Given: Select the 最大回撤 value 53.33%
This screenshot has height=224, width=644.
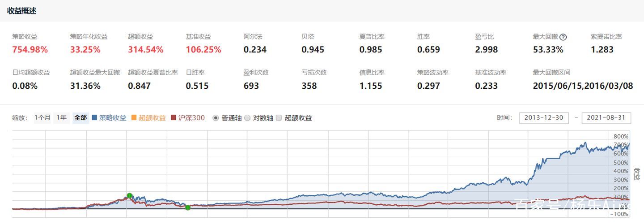Looking at the screenshot, I should point(548,50).
